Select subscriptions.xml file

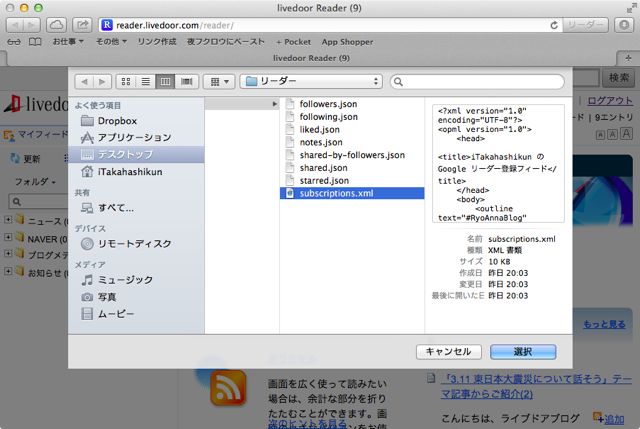pos(352,193)
